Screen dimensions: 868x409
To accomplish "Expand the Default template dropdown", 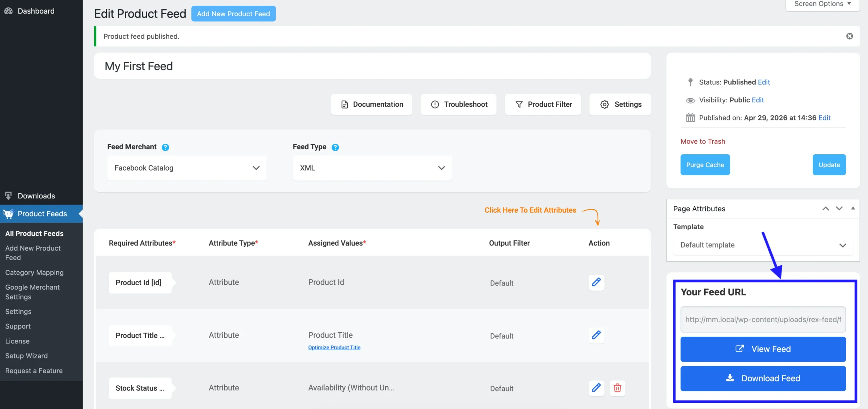I will tap(763, 245).
